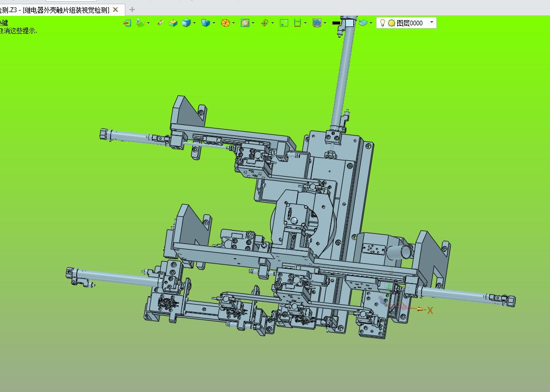Click the light blue face color swatch
Image resolution: width=550 pixels, height=392 pixels.
350,23
